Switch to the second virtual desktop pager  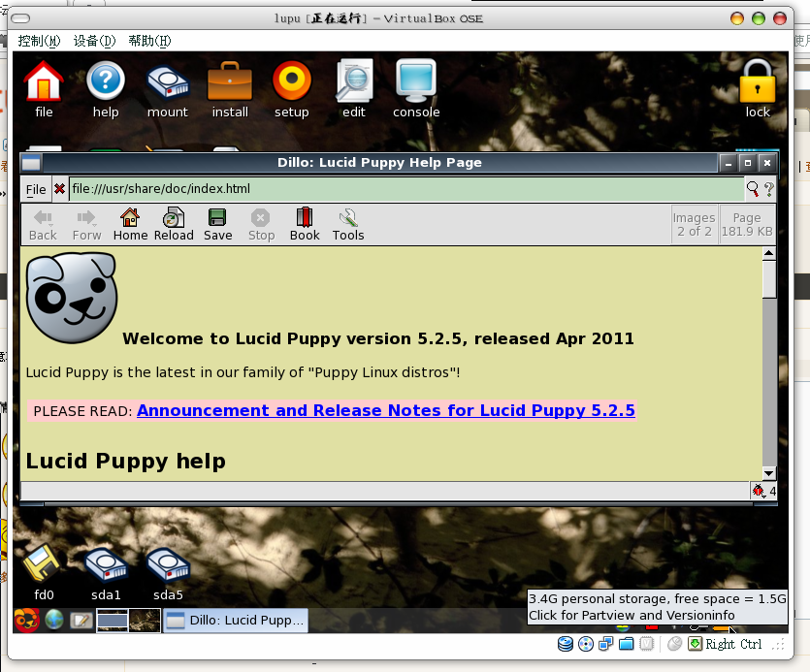tap(145, 620)
